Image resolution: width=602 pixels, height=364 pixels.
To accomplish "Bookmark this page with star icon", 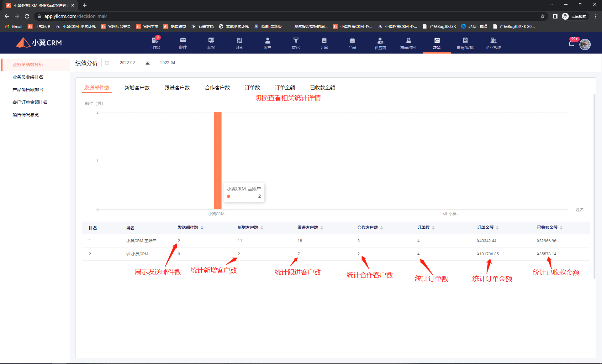I will pyautogui.click(x=543, y=16).
